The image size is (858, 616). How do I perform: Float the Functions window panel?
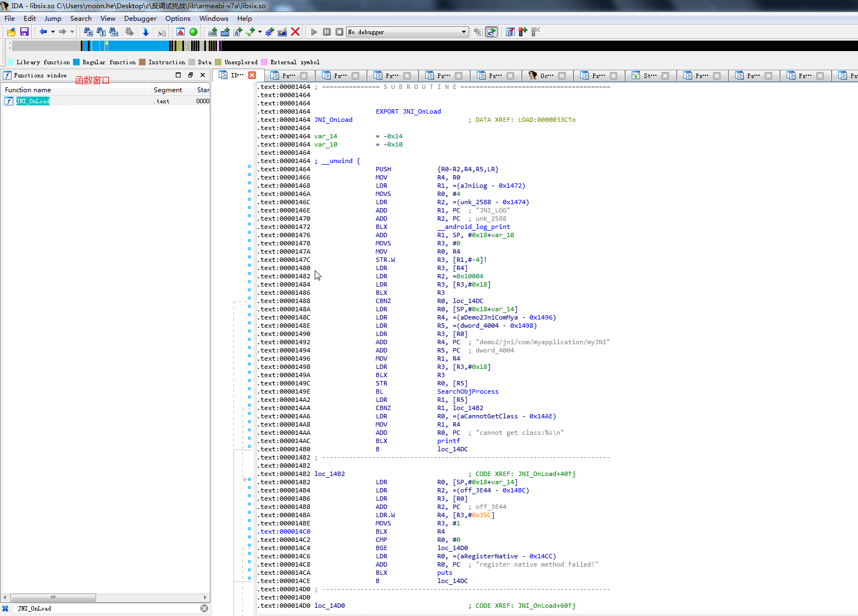(x=191, y=75)
